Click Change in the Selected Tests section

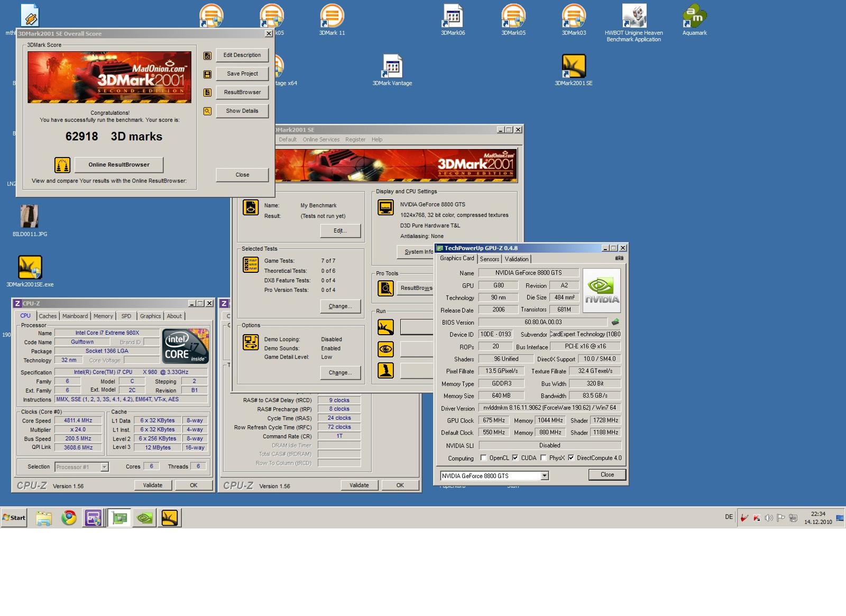pos(341,307)
